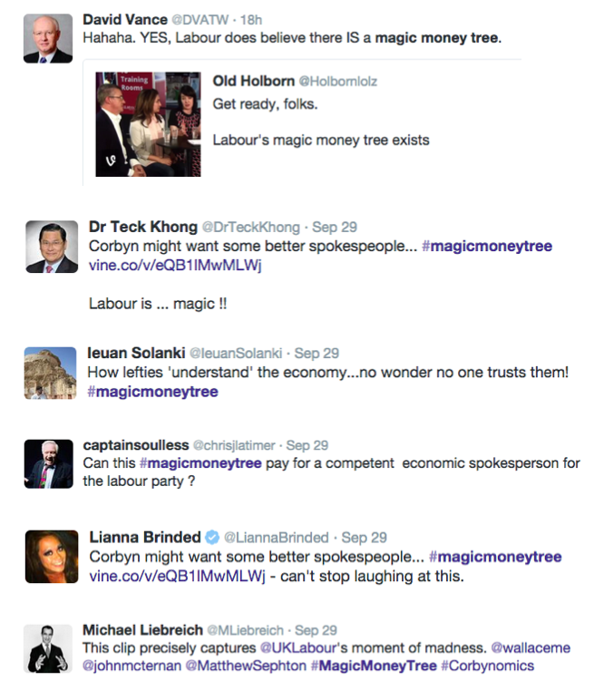The image size is (604, 700).
Task: Open Ieuan Solanki's avatar image
Action: click(x=51, y=373)
